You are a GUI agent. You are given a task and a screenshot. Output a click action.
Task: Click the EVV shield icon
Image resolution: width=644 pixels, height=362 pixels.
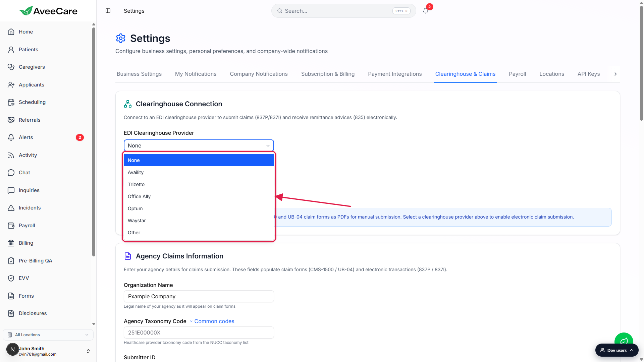pyautogui.click(x=11, y=278)
